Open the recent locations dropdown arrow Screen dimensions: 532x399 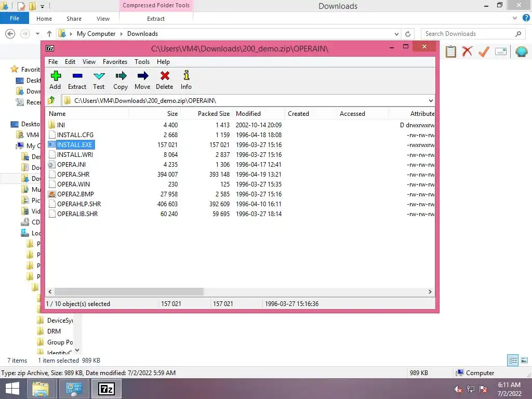pyautogui.click(x=37, y=34)
